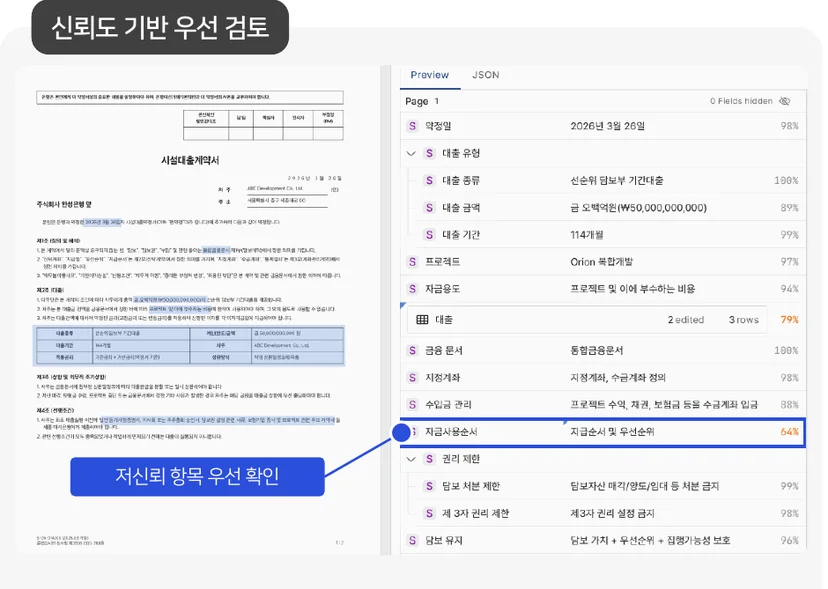Click the S icon beside 약정일

pyautogui.click(x=412, y=126)
